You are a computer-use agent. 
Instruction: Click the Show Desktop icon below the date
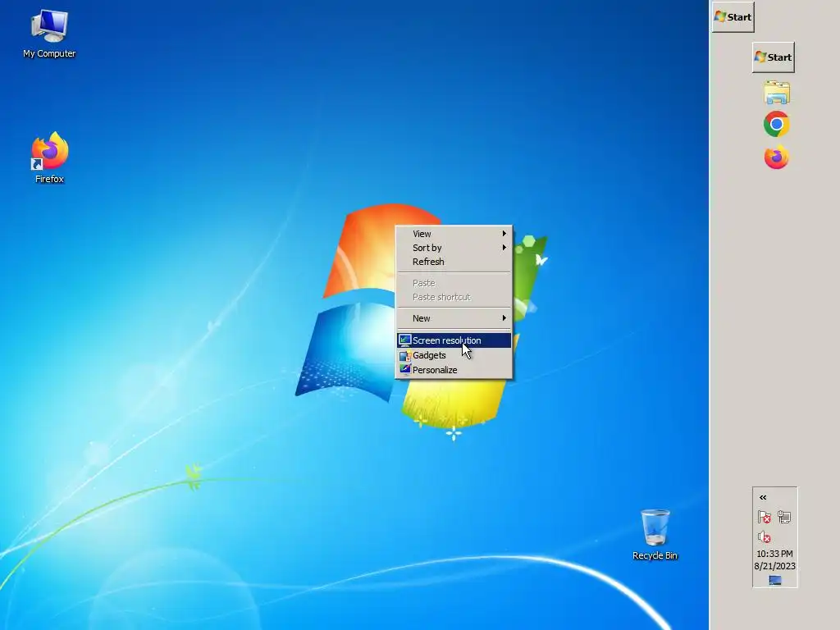(x=774, y=580)
